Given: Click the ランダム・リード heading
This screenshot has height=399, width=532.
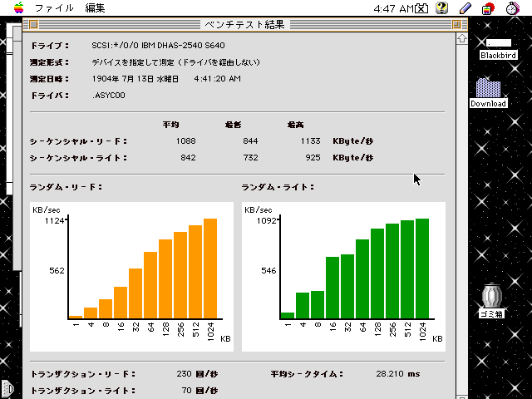Looking at the screenshot, I should pos(66,187).
